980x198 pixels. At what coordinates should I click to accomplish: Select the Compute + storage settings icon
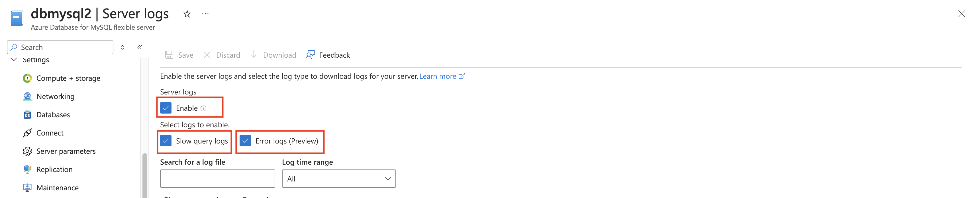tap(27, 78)
